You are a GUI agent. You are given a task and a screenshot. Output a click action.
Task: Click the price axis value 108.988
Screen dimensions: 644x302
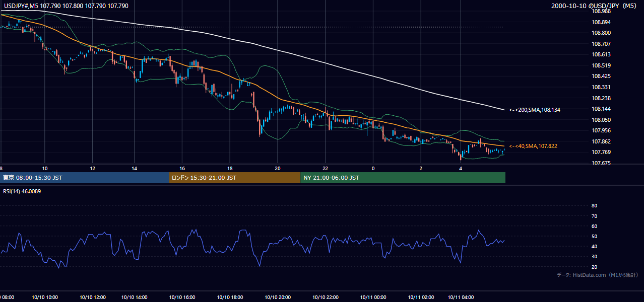tap(602, 11)
